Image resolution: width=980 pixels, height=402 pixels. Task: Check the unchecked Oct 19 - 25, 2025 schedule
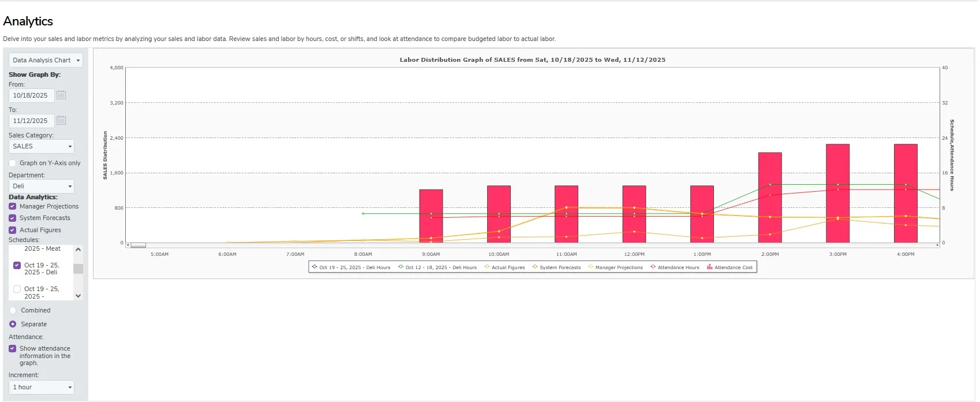(17, 289)
